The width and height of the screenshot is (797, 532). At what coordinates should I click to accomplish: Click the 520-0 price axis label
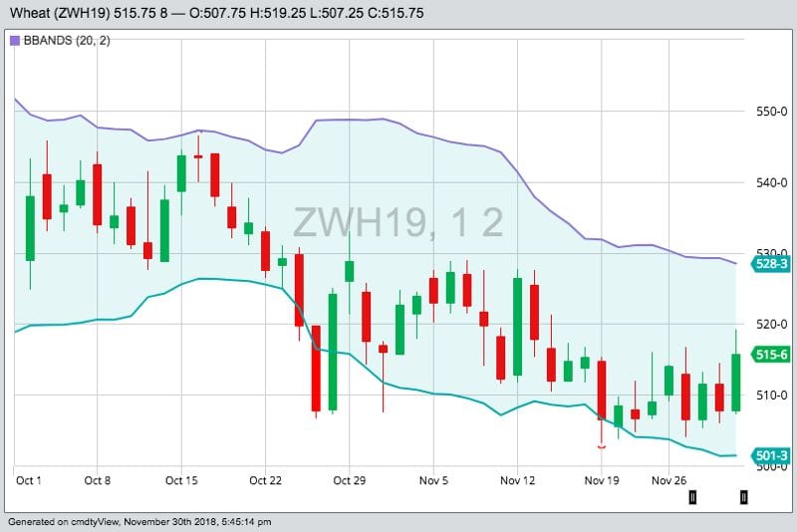pyautogui.click(x=771, y=324)
